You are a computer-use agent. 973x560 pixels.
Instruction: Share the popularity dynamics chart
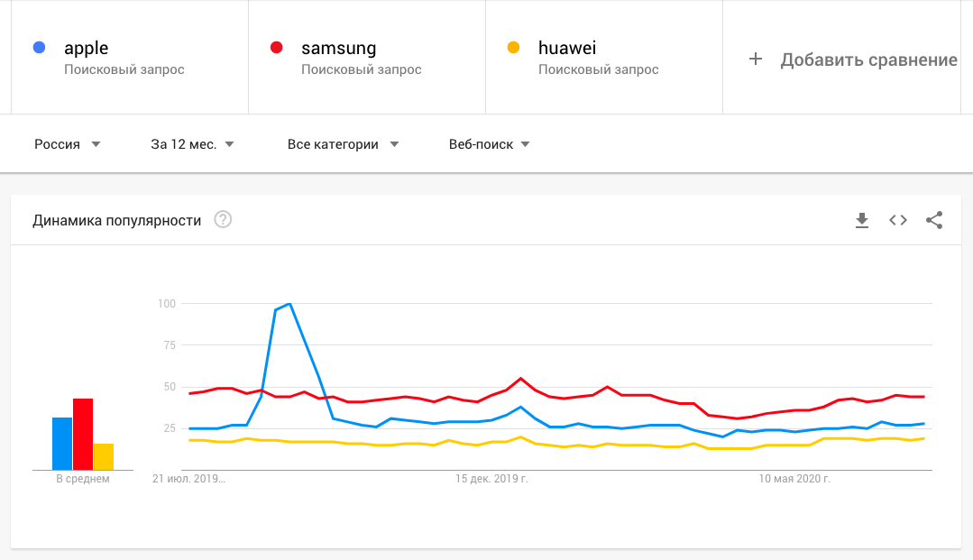(x=934, y=220)
